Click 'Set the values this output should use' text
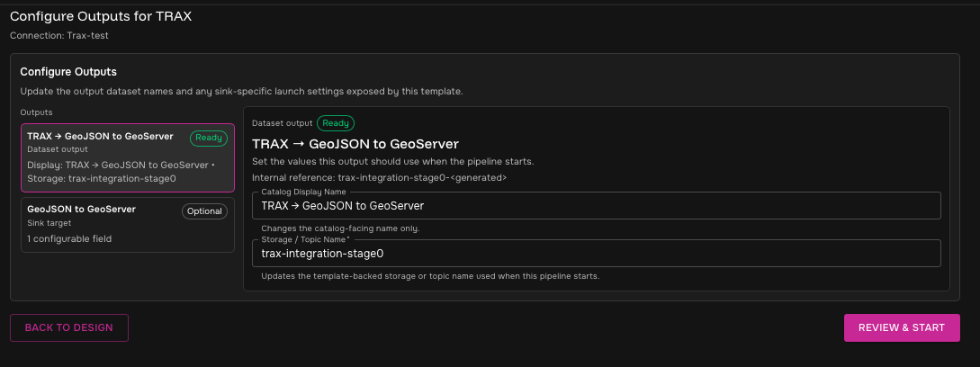The image size is (980, 367). tap(392, 161)
